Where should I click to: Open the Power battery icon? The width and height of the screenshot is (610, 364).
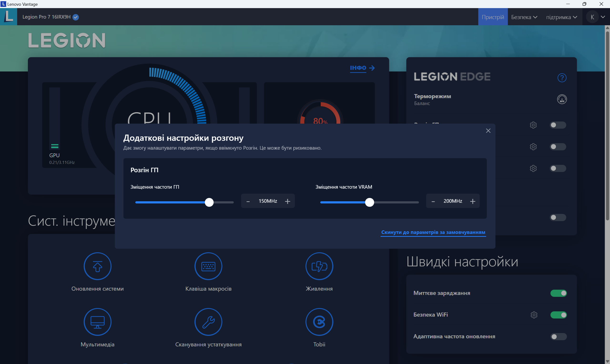(319, 266)
